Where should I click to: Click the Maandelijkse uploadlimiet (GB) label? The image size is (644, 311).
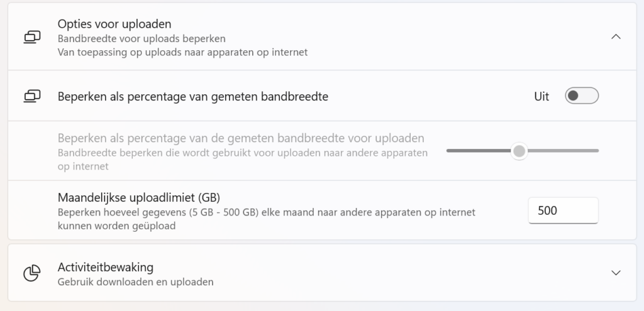point(139,197)
